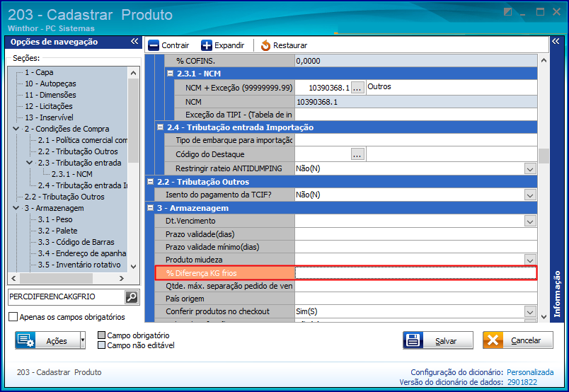Click sections tree horizontal scrollbar right arrow
Image resolution: width=569 pixels, height=392 pixels.
122,278
